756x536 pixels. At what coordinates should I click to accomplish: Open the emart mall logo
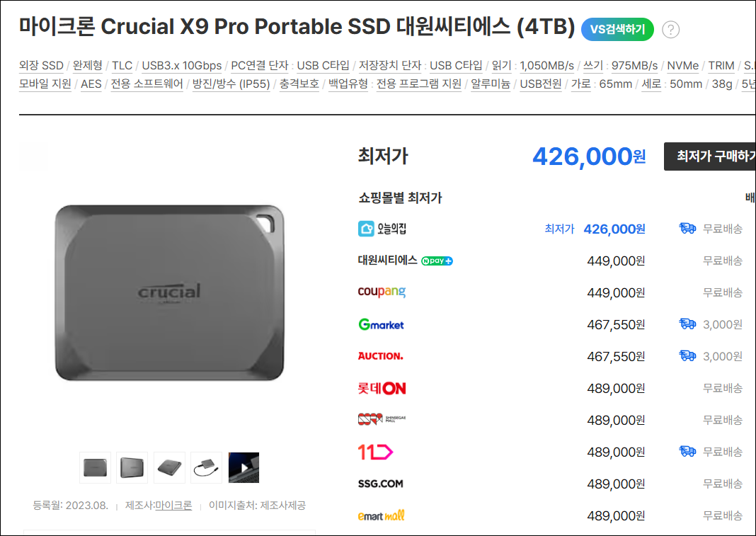click(382, 515)
